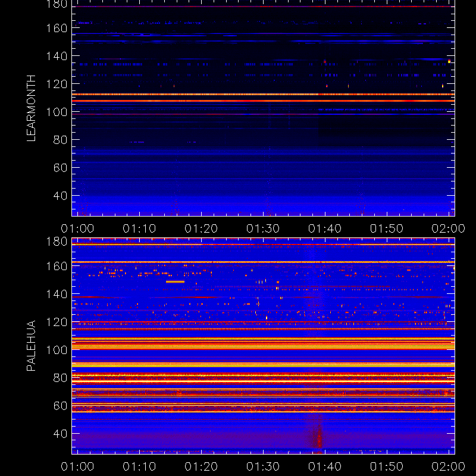Select the 100 tick label on Palehua plot
Viewport: 476px width, 476px height.
pos(57,350)
